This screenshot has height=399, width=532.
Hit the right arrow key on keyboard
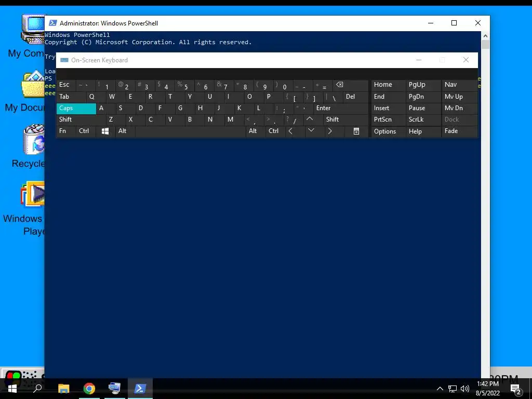pyautogui.click(x=330, y=131)
